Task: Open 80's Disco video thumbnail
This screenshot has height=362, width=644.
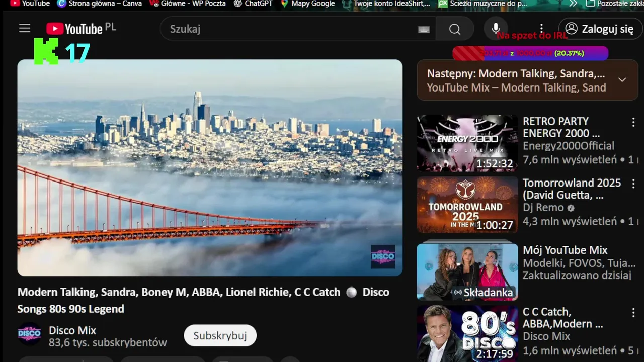Action: [467, 333]
